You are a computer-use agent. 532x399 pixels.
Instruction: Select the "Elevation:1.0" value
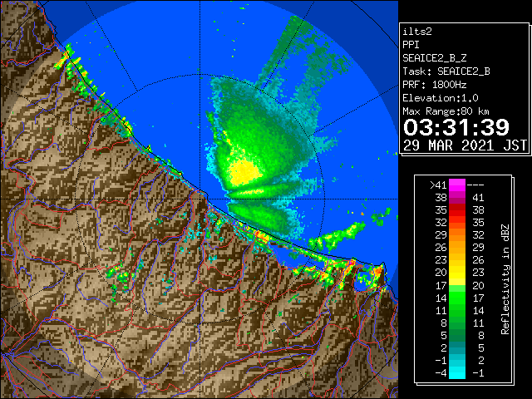pos(441,98)
